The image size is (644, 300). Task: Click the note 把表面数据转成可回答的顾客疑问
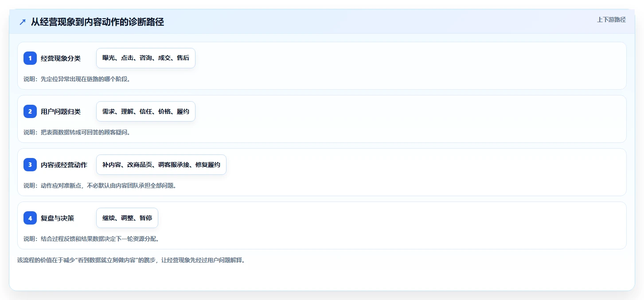point(77,132)
